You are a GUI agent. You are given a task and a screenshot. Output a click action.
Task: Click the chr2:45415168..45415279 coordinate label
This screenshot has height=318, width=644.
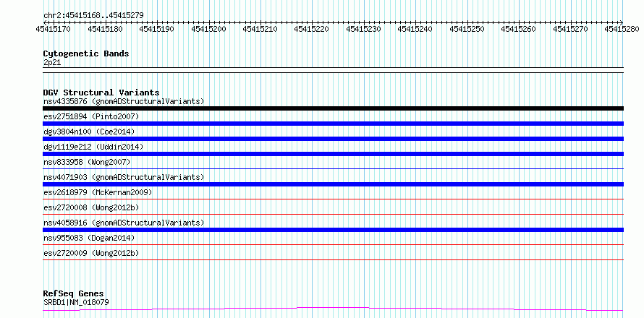93,16
